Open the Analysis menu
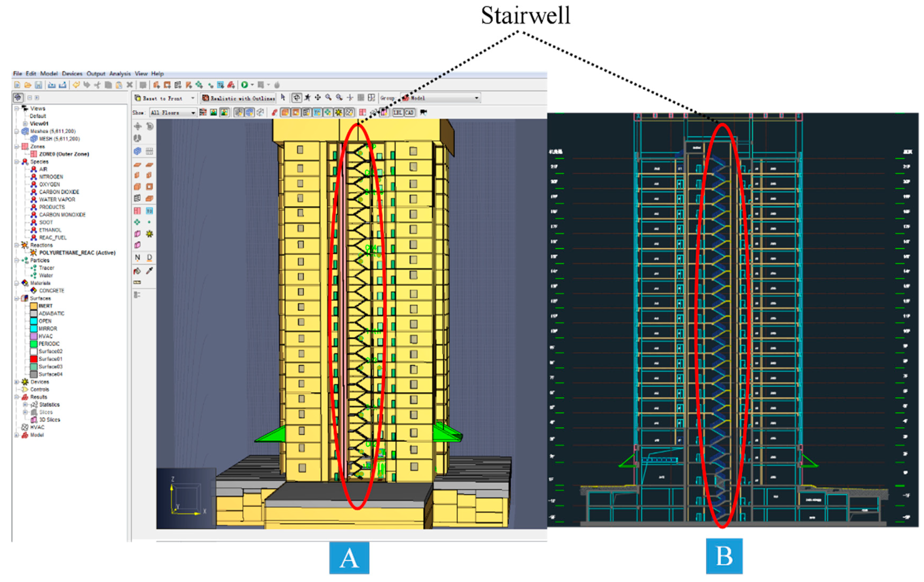Viewport: 924px width, 582px height. (x=120, y=74)
